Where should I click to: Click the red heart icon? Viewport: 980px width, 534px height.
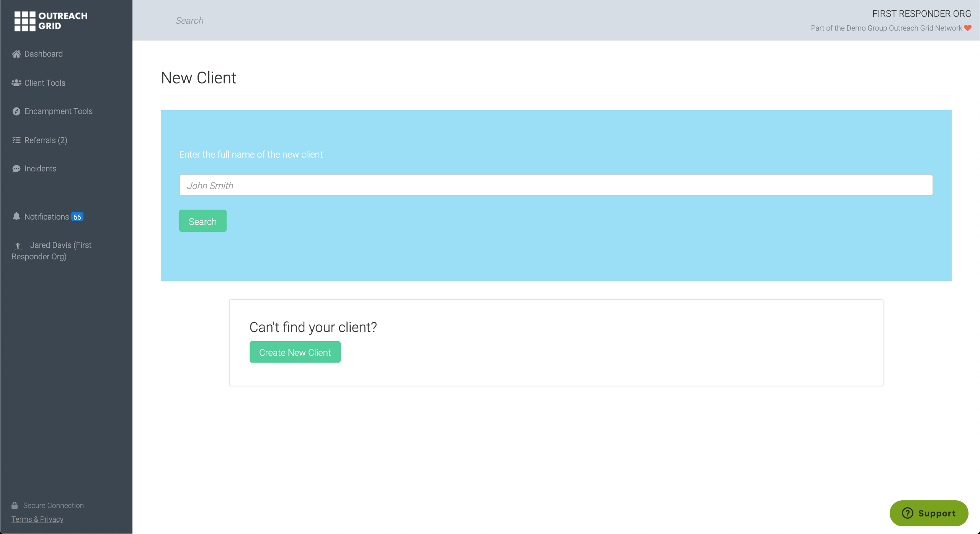pyautogui.click(x=968, y=28)
